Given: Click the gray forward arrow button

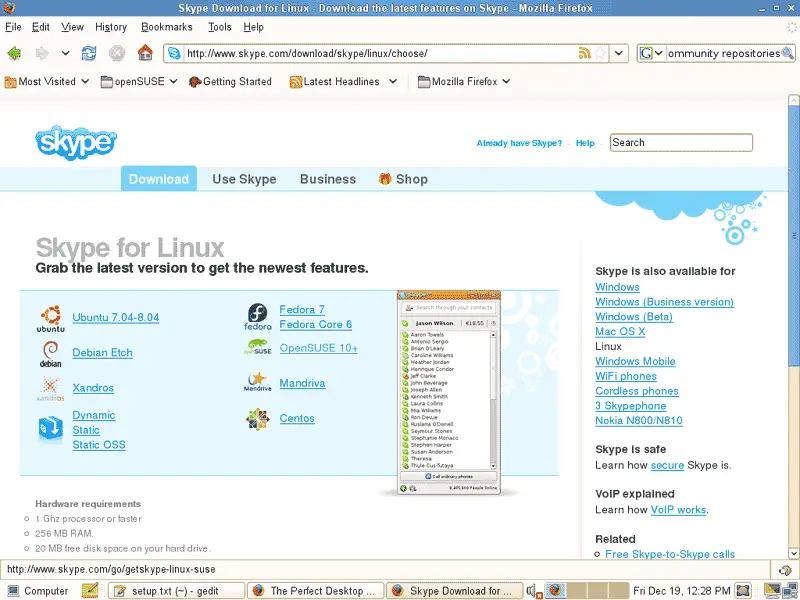Looking at the screenshot, I should pos(42,53).
